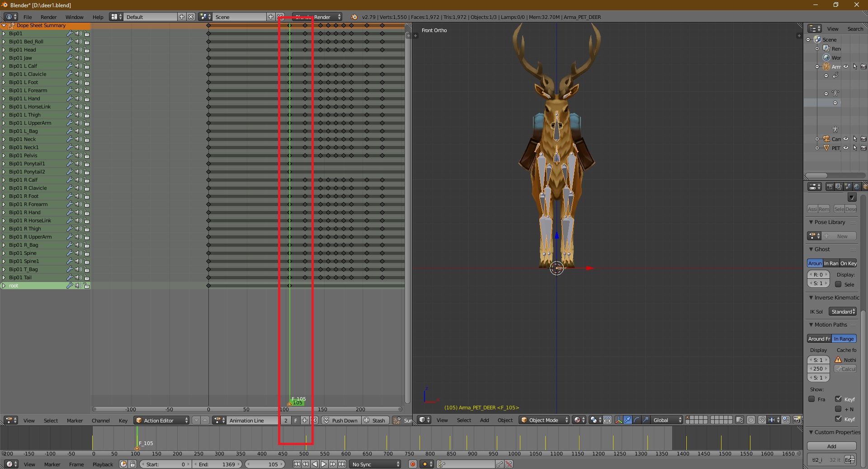This screenshot has height=469, width=868.
Task: Jump to the start frame icon
Action: click(297, 464)
